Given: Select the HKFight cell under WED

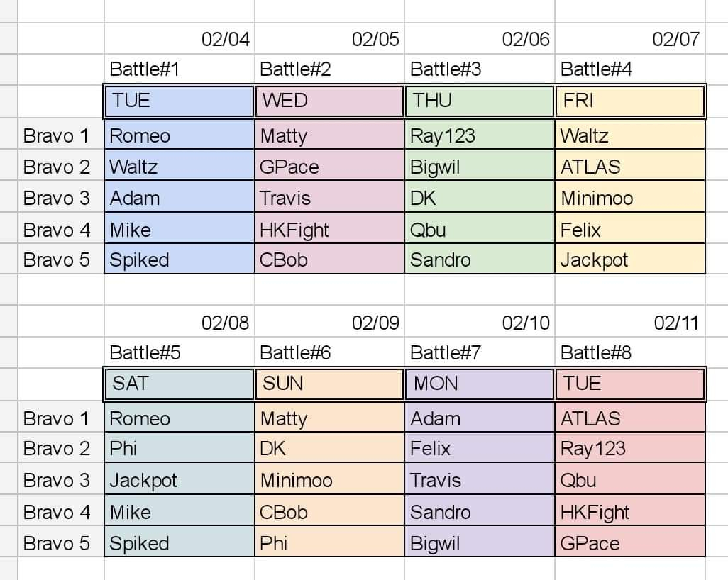Looking at the screenshot, I should click(x=330, y=229).
